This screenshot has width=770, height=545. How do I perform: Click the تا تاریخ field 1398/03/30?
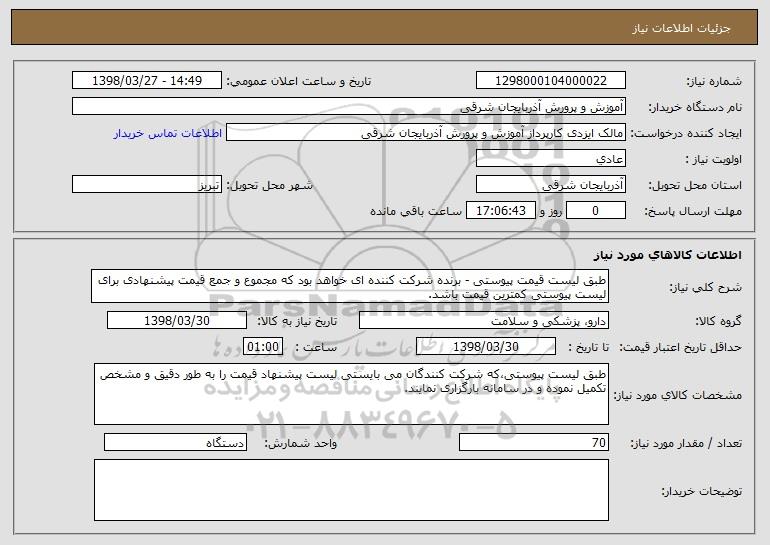coord(486,347)
